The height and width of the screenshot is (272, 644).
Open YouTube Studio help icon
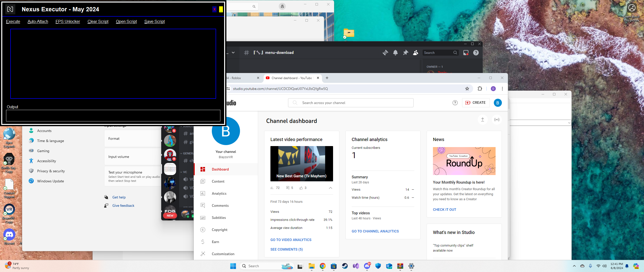tap(455, 103)
